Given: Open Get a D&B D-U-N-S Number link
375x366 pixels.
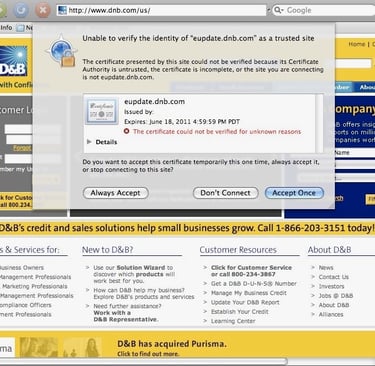Looking at the screenshot, I should pos(254,284).
